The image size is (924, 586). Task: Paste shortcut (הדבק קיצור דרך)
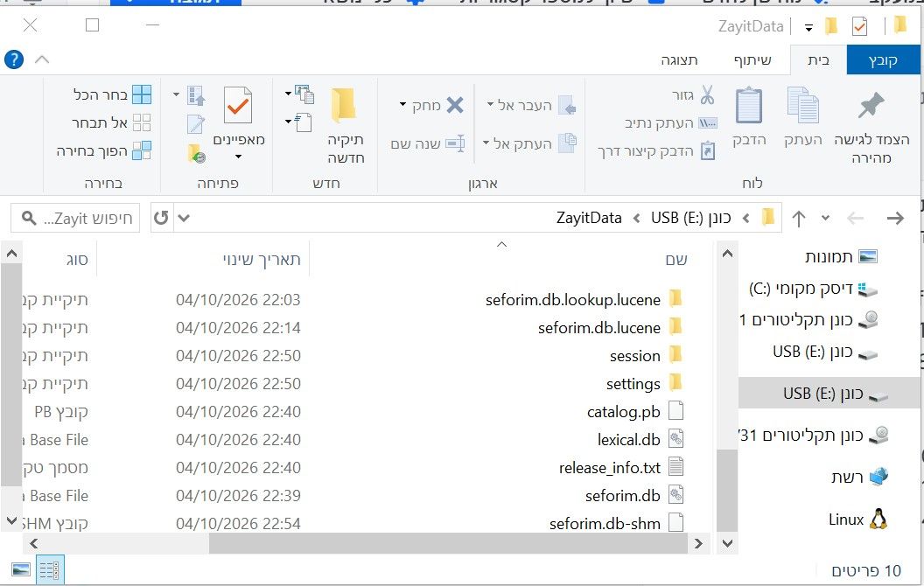pyautogui.click(x=656, y=151)
